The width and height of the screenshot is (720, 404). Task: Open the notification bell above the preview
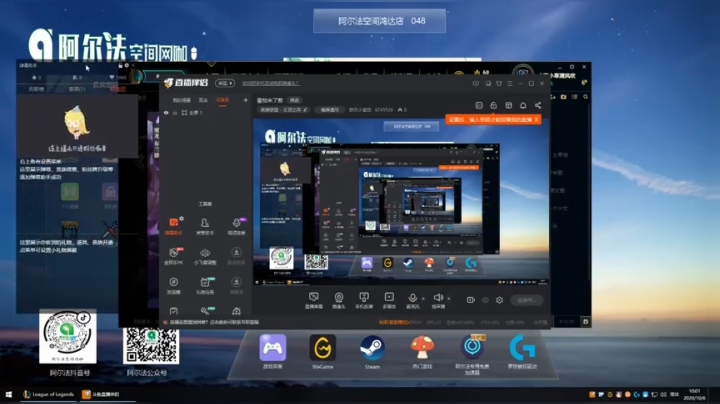coord(523,105)
